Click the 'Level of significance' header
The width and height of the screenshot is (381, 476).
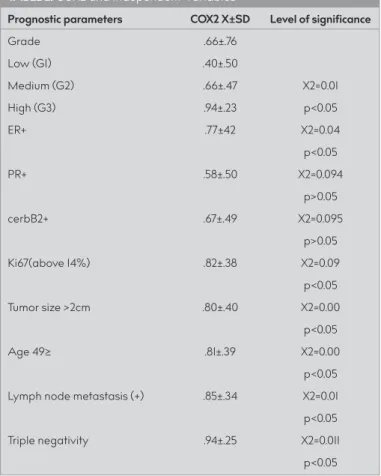[320, 19]
